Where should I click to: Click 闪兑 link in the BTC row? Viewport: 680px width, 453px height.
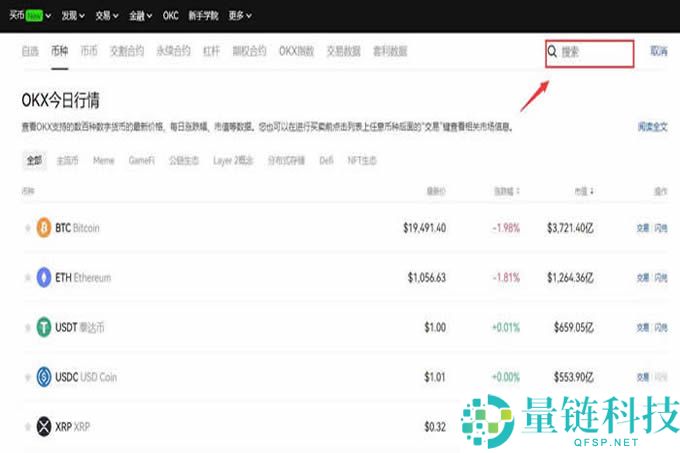661,228
